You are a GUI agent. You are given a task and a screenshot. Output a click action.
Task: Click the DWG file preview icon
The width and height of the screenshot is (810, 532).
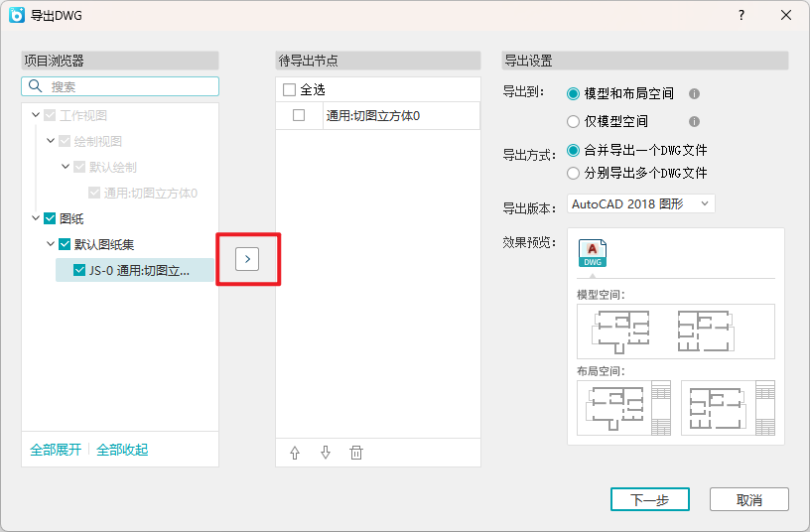coord(593,253)
